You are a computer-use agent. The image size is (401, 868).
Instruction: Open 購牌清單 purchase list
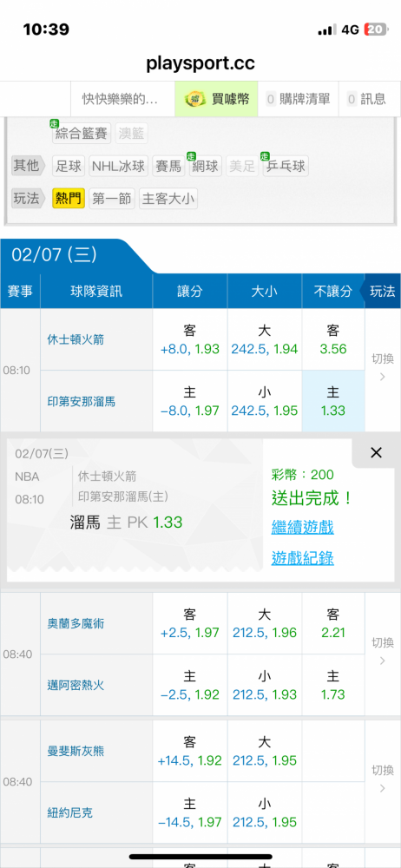299,99
